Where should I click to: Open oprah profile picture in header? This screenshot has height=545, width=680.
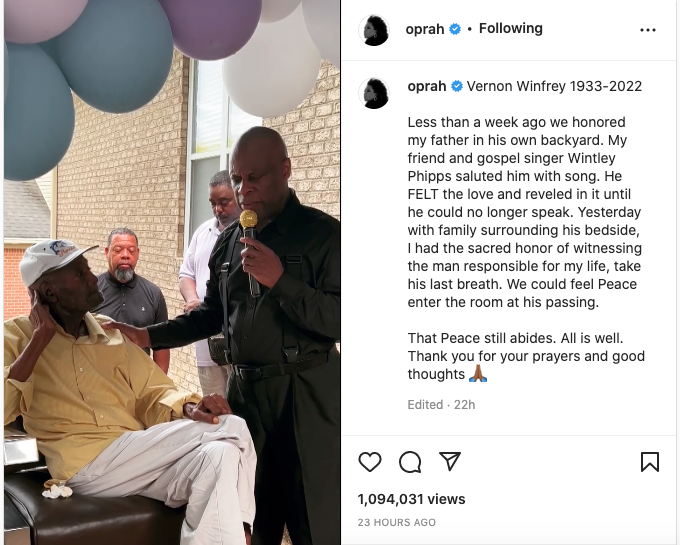coord(374,30)
